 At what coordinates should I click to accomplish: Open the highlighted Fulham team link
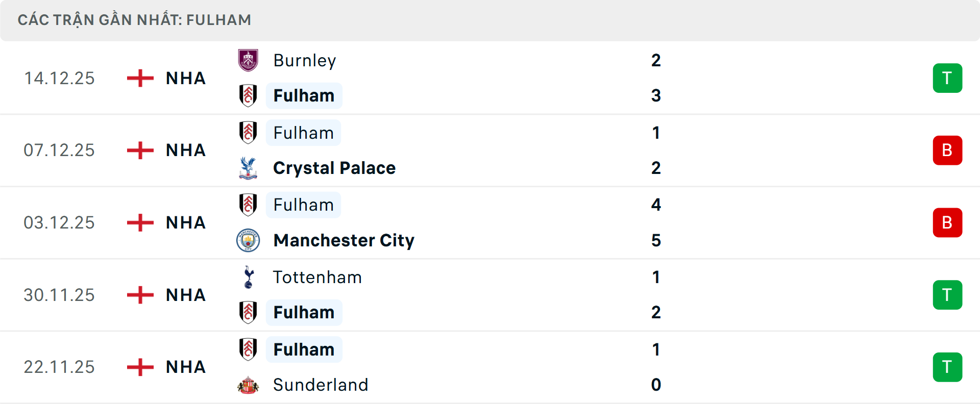pyautogui.click(x=304, y=95)
